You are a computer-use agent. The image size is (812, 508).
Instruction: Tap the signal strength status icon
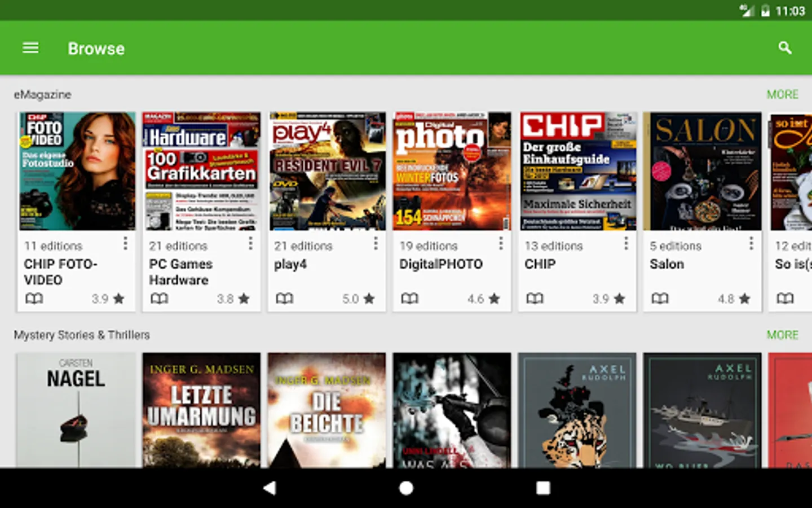(x=747, y=11)
